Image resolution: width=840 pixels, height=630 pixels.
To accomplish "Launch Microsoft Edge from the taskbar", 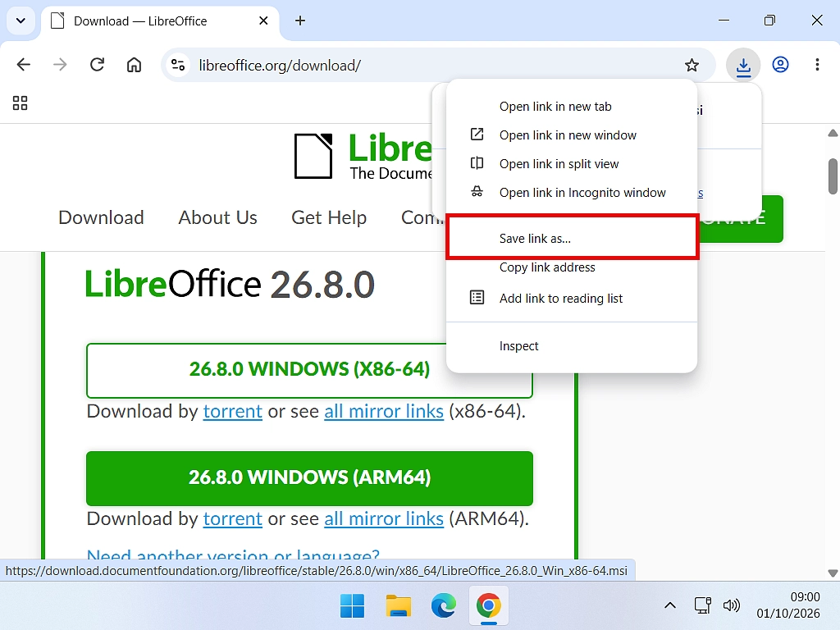I will tap(444, 606).
